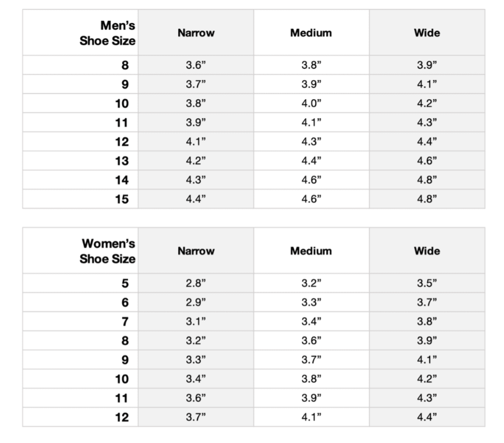
Task: Select the Medium column header in women's table
Action: pos(311,251)
